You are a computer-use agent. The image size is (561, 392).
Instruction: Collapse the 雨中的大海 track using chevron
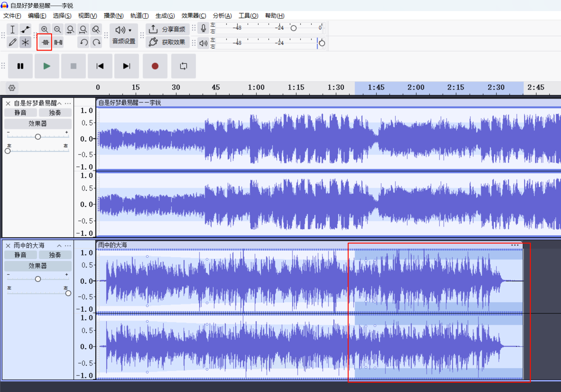pos(59,246)
